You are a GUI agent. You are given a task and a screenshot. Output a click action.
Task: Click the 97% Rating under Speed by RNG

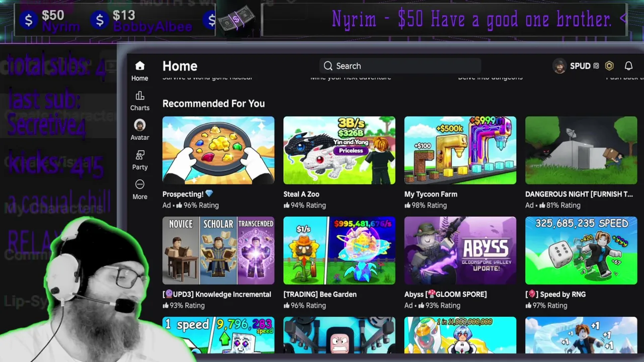pos(546,305)
